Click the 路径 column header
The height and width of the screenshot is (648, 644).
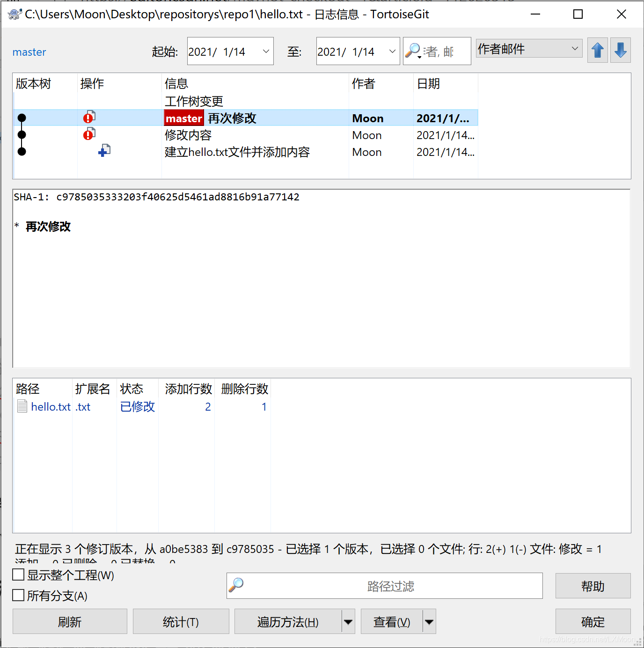click(x=43, y=389)
